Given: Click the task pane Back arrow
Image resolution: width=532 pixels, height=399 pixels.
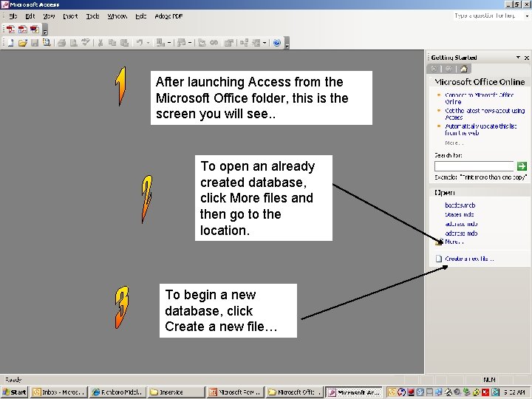Looking at the screenshot, I should (434, 69).
